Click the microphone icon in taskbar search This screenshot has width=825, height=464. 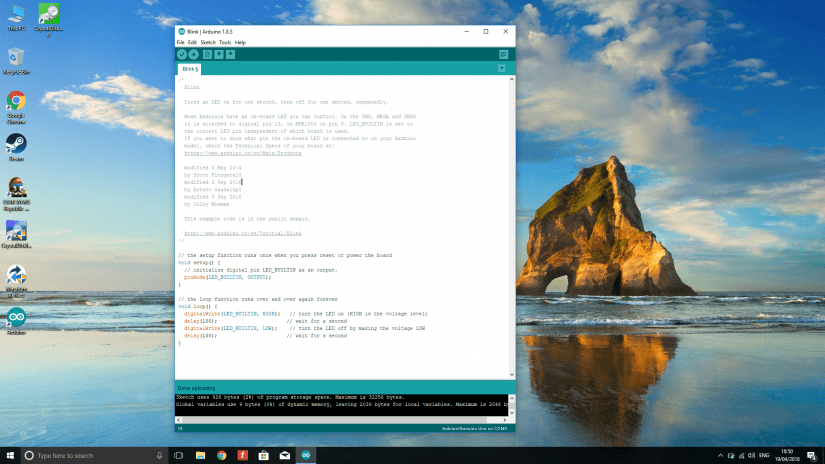pos(159,456)
